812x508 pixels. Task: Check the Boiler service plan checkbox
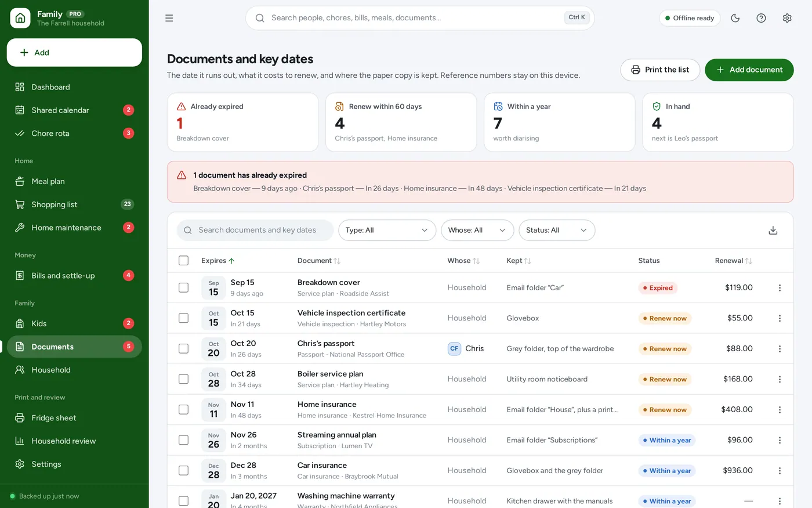pyautogui.click(x=184, y=379)
